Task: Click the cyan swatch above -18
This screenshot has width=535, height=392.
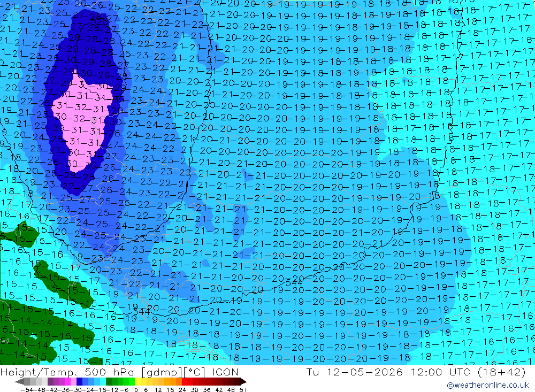Action: pos(102,381)
